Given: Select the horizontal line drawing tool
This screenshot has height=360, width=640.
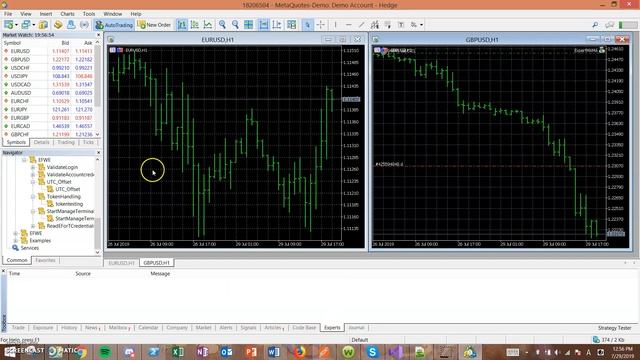Looking at the screenshot, I should (x=348, y=25).
